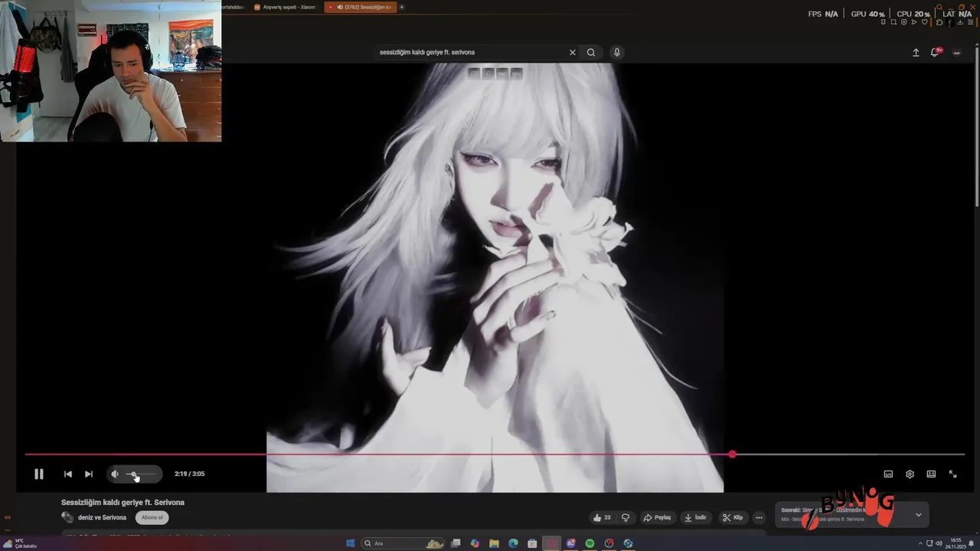
Task: Dislike the video
Action: pyautogui.click(x=626, y=517)
